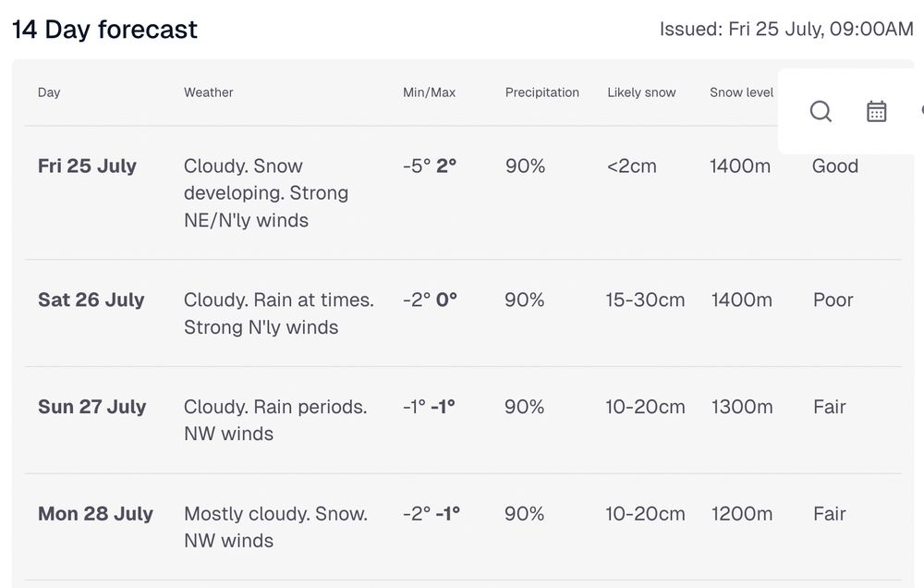
Task: Click the Poor rating for Saturday
Action: [x=833, y=300]
